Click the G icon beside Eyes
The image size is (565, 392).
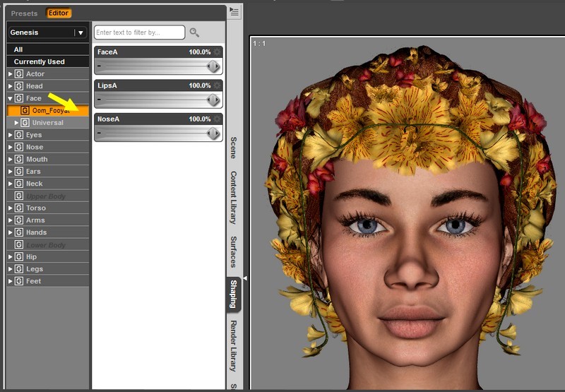pyautogui.click(x=19, y=135)
